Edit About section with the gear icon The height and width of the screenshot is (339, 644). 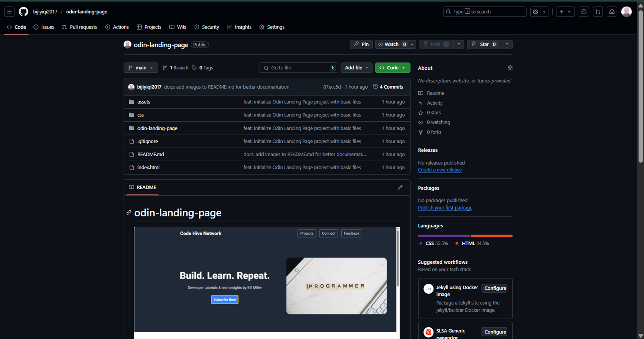pos(510,68)
